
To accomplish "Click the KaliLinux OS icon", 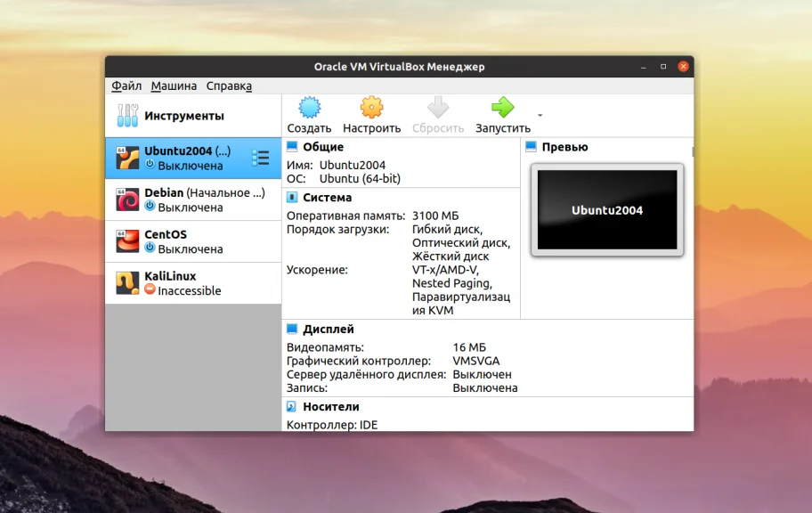I will point(127,283).
